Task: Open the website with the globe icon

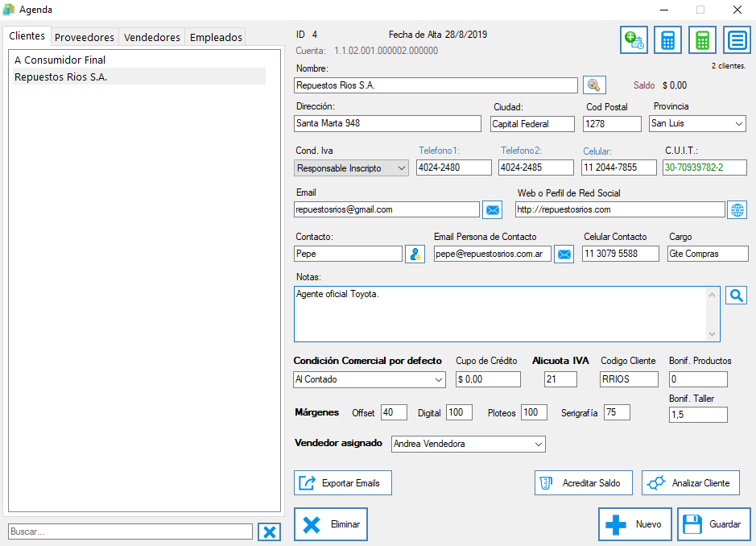Action: coord(737,210)
